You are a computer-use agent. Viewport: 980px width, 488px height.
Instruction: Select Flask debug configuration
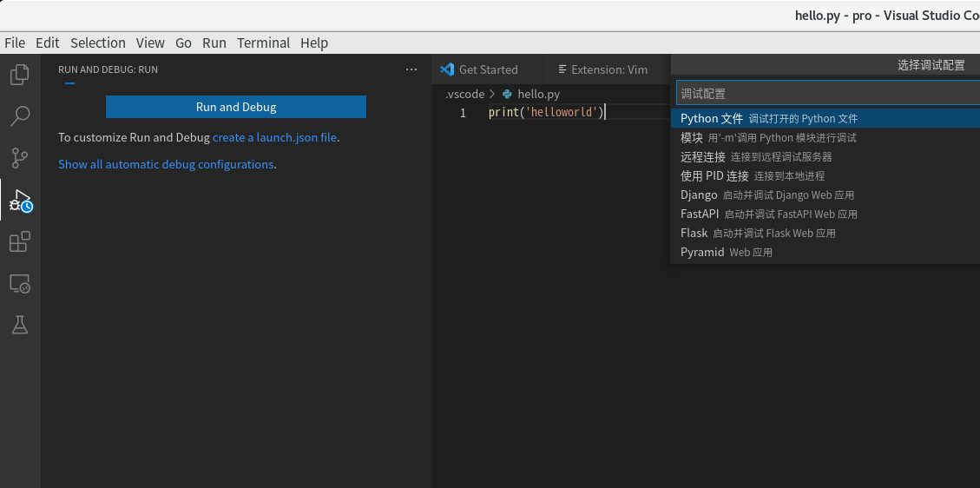[825, 233]
